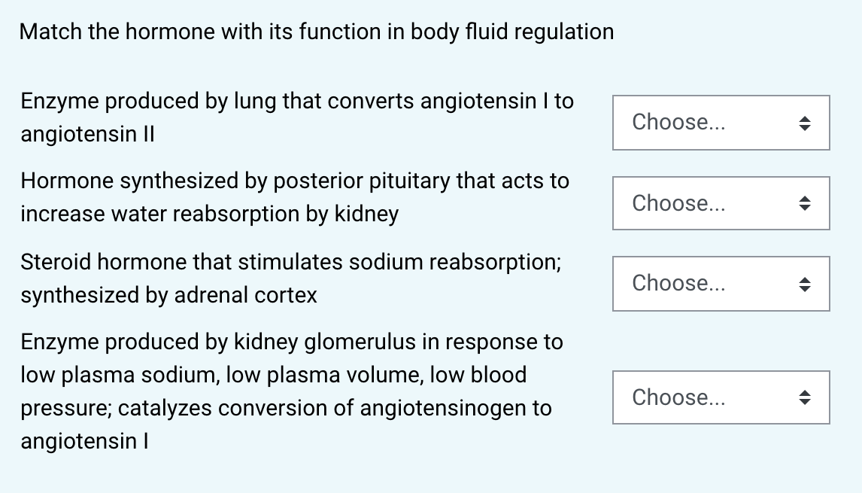868x493 pixels.
Task: Click the arrow icon for kidney glomerulus enzyme
Action: 804,397
